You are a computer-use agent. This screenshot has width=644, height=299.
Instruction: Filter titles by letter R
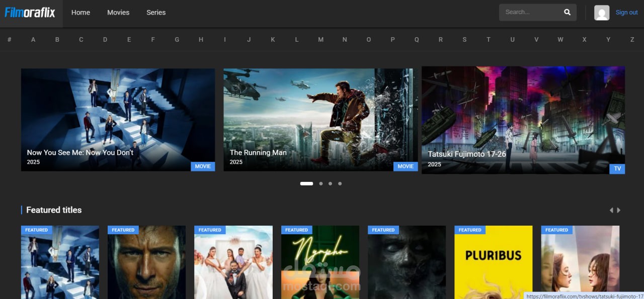point(441,39)
